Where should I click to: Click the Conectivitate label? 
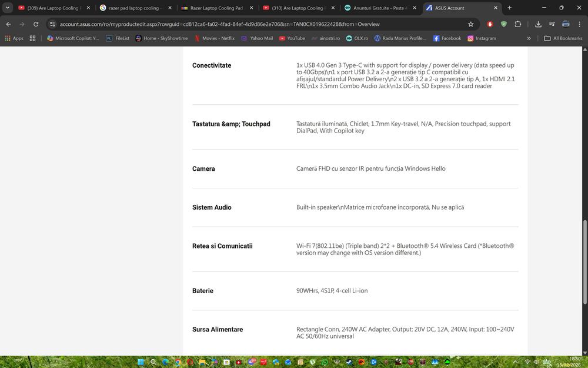point(212,65)
